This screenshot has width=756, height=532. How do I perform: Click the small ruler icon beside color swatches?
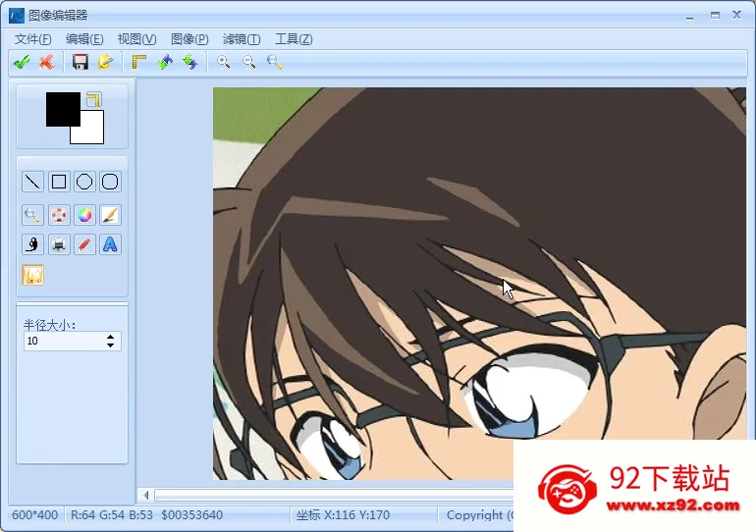[x=94, y=100]
